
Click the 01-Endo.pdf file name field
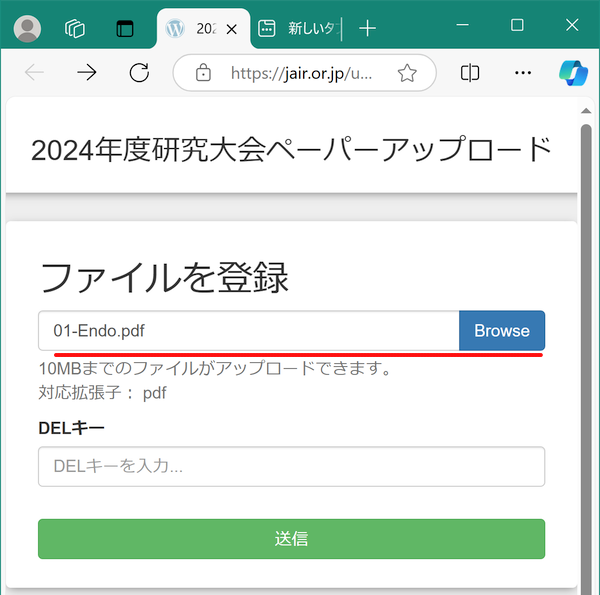click(248, 331)
